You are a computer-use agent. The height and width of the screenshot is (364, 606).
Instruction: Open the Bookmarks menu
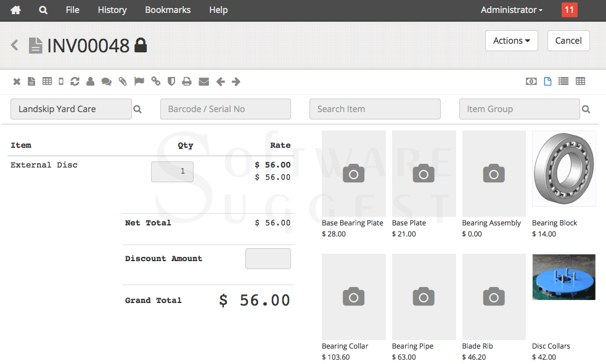tap(168, 10)
